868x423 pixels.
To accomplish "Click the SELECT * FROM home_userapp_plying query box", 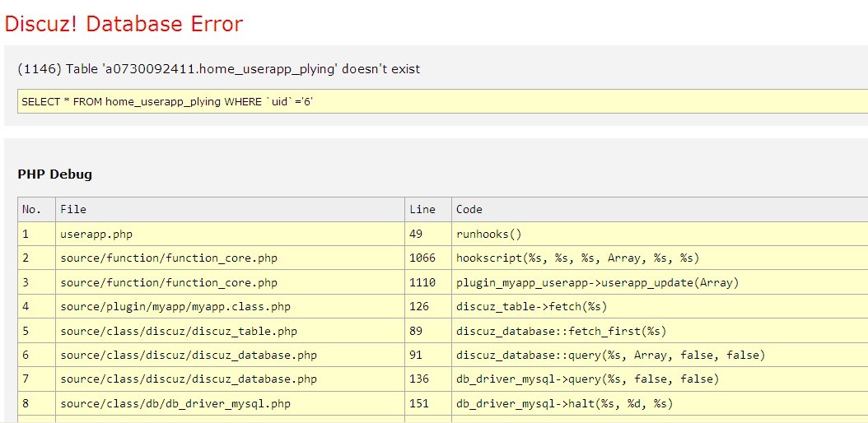I will click(442, 101).
